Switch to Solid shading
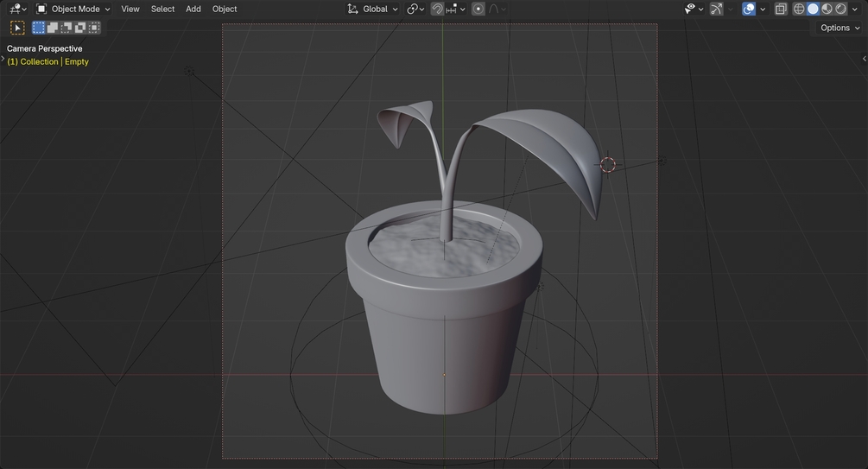The height and width of the screenshot is (469, 868). point(813,9)
